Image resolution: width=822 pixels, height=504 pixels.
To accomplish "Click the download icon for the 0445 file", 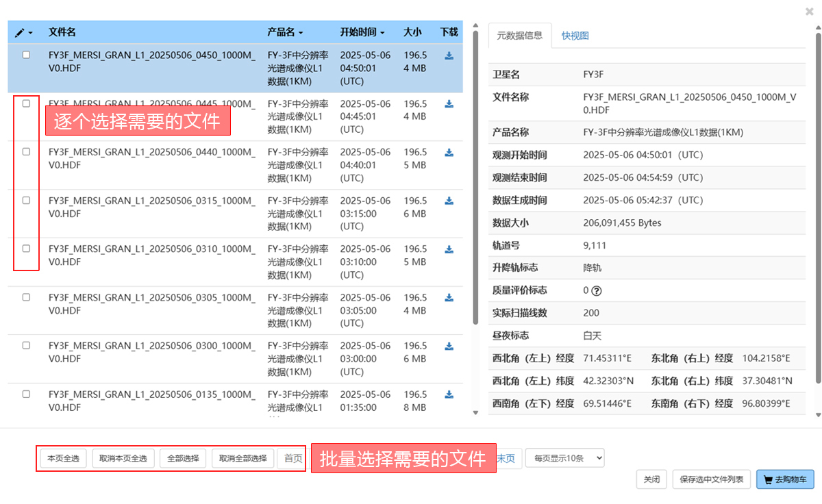I will pos(449,104).
